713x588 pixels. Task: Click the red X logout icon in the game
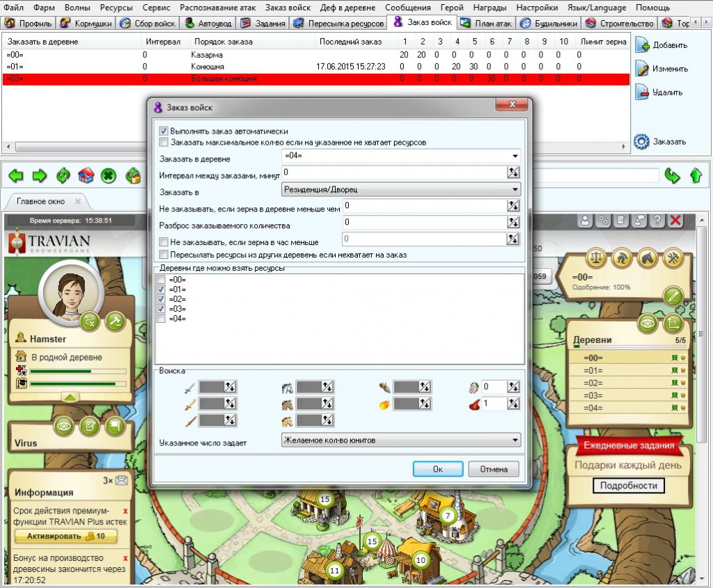[x=675, y=221]
